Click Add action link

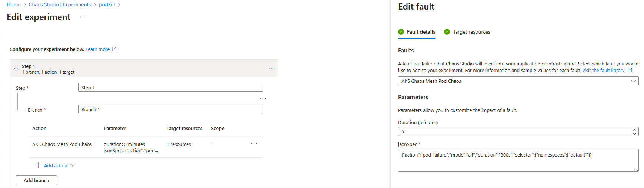point(56,165)
